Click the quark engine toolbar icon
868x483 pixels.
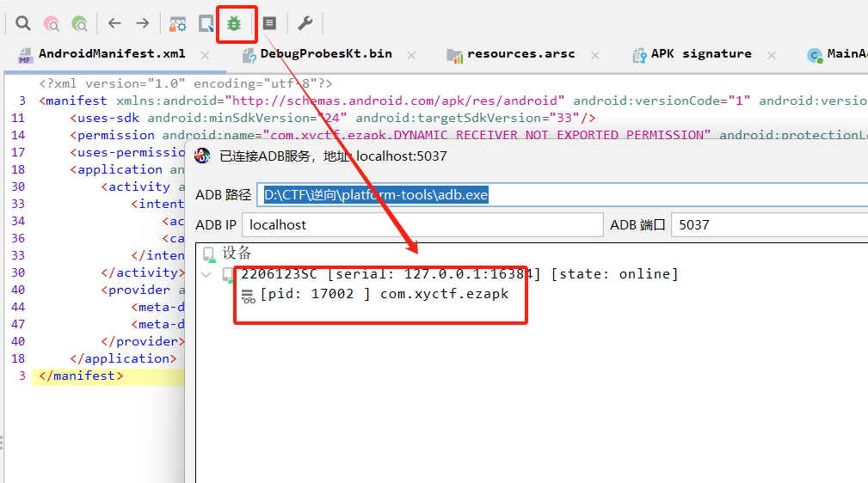(206, 23)
